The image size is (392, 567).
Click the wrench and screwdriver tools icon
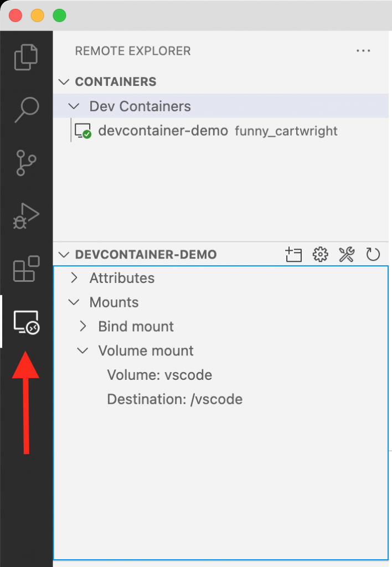pos(347,255)
